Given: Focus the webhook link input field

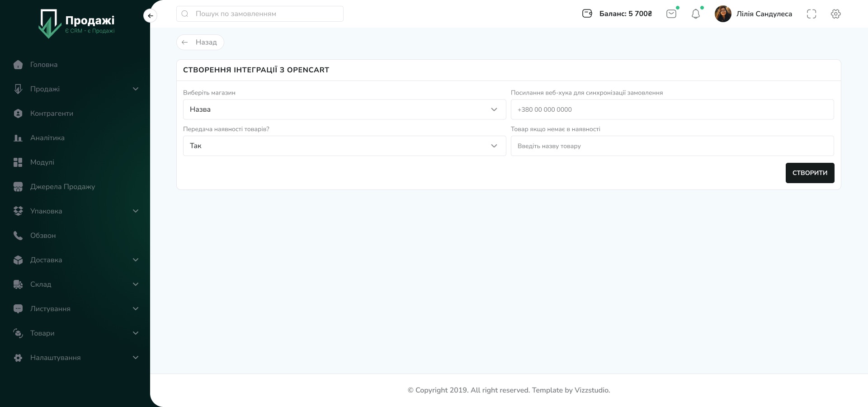Looking at the screenshot, I should (x=672, y=109).
